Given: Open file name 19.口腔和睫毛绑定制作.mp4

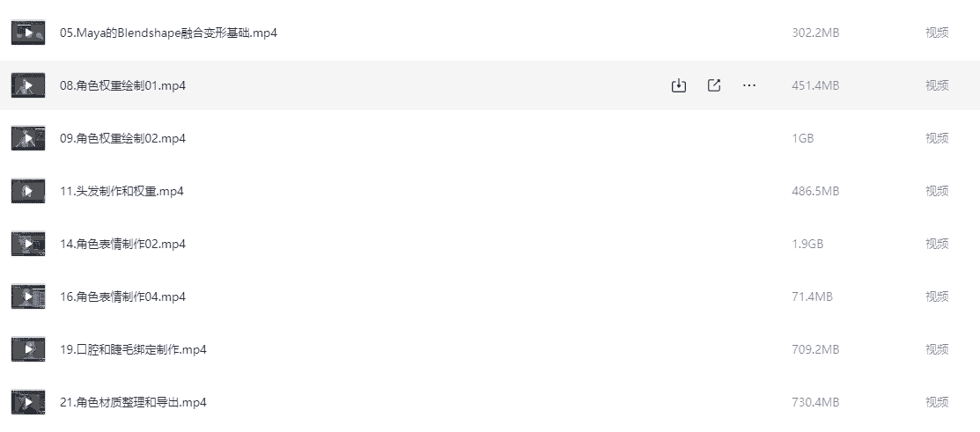Looking at the screenshot, I should tap(133, 349).
